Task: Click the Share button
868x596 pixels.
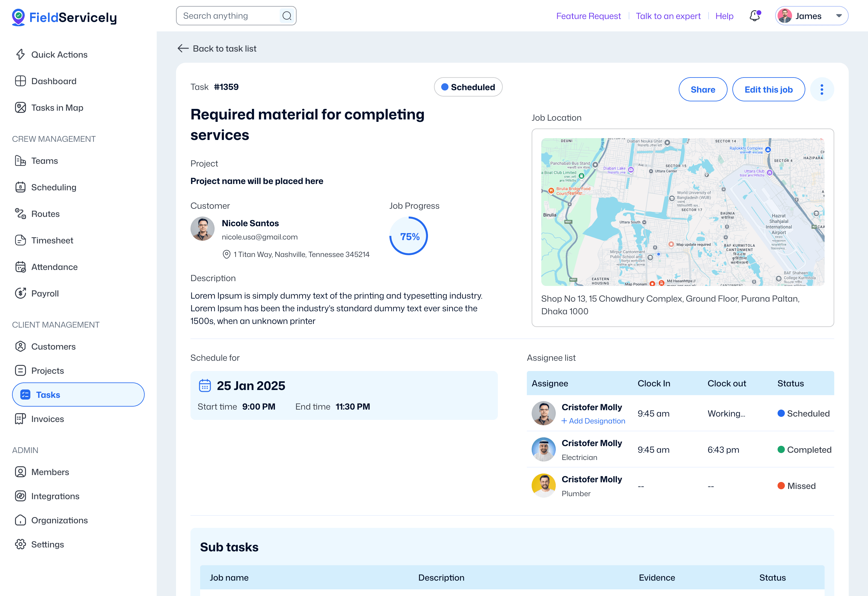Action: pyautogui.click(x=703, y=90)
